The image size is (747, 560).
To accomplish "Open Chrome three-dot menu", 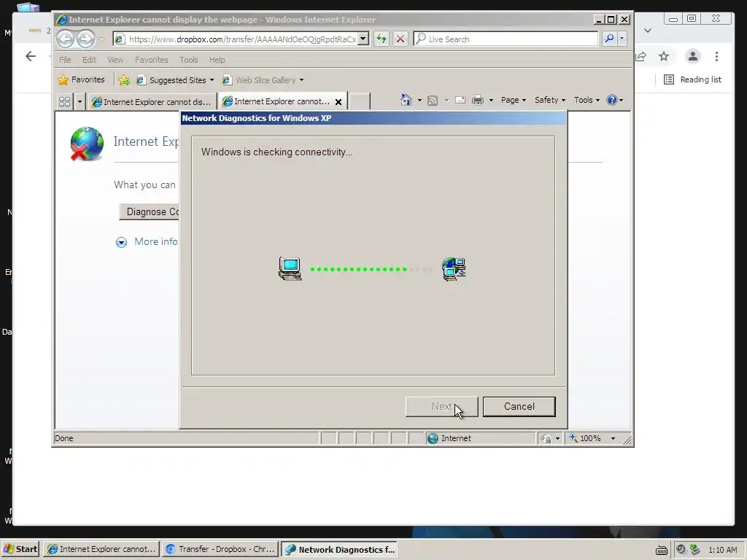I will click(x=716, y=56).
